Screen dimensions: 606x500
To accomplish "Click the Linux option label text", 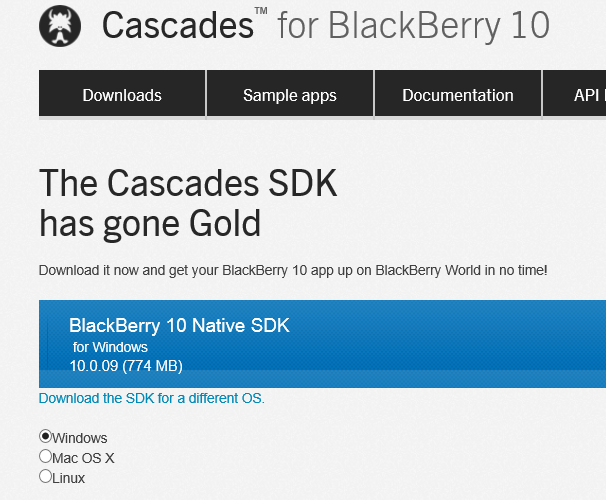I will coord(68,478).
